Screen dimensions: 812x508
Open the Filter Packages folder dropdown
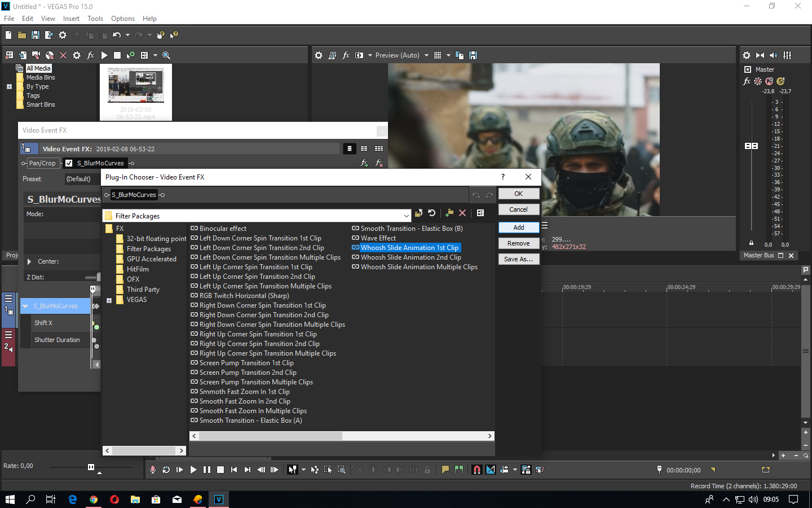click(x=406, y=216)
